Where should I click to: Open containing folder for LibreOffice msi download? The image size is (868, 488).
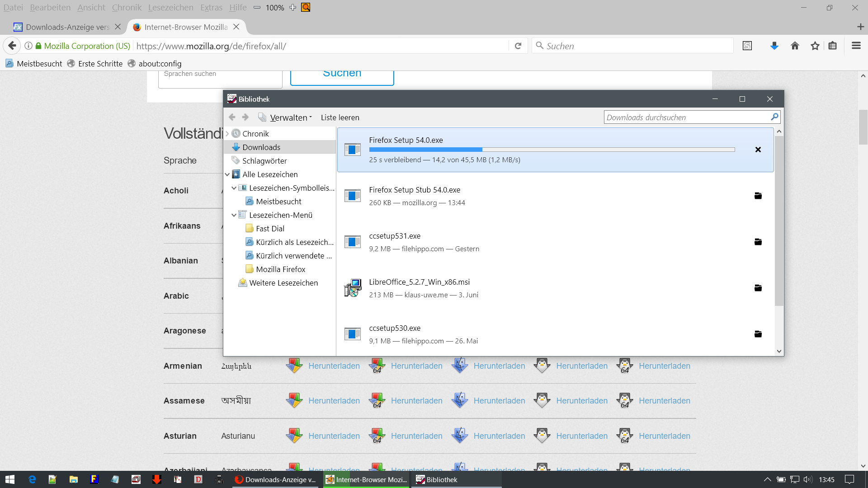click(758, 288)
